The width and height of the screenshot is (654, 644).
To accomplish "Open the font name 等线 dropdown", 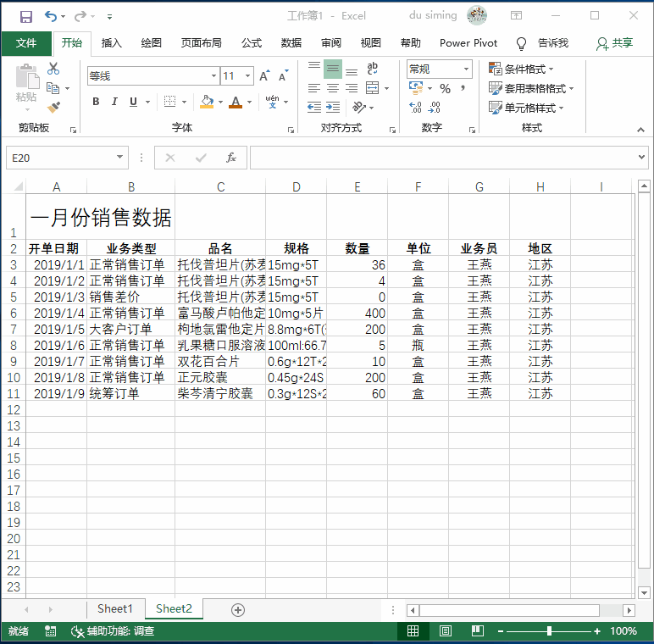I will point(213,76).
